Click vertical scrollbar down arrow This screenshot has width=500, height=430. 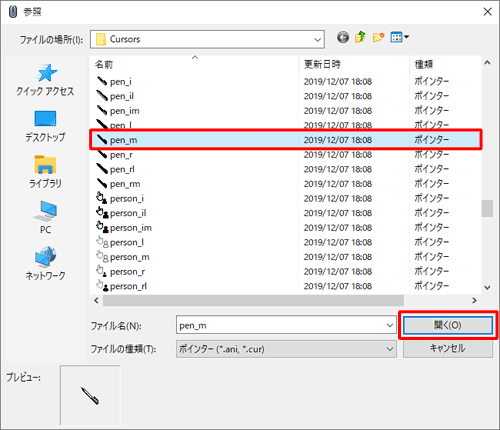487,287
